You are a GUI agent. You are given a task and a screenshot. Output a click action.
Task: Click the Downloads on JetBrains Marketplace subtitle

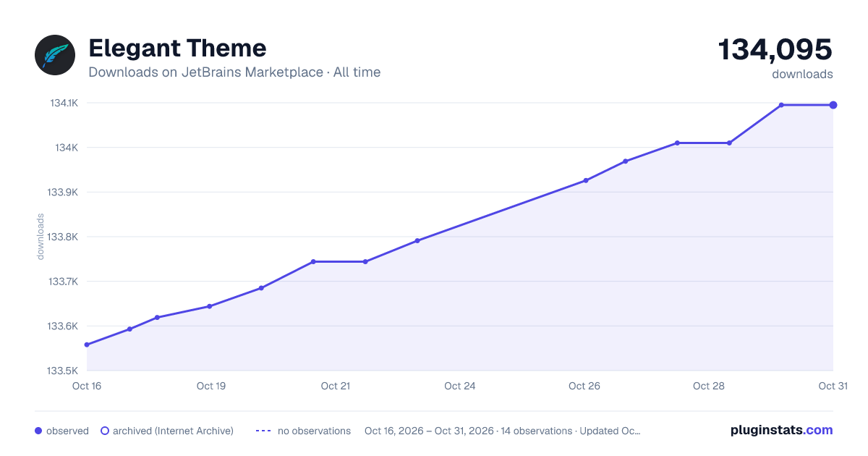click(x=234, y=72)
